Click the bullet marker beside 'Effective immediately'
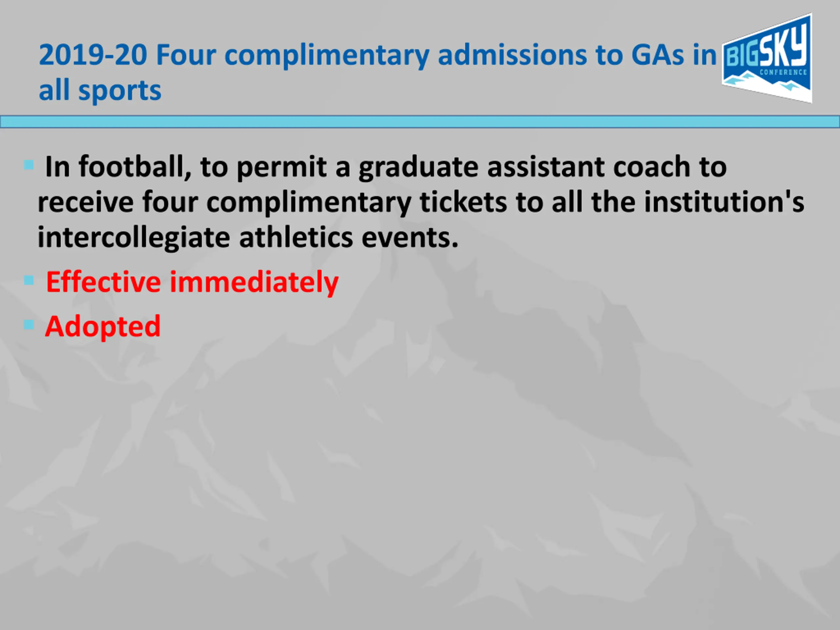840x630 pixels. (29, 280)
